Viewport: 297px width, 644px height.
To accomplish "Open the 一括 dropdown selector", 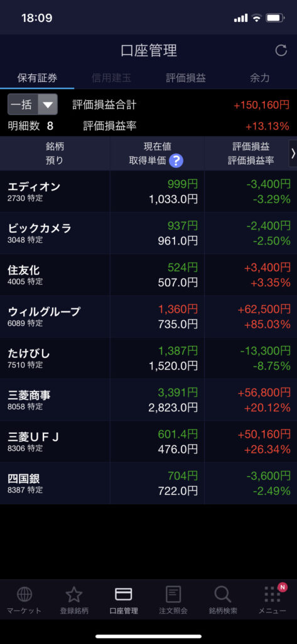I will pos(33,104).
